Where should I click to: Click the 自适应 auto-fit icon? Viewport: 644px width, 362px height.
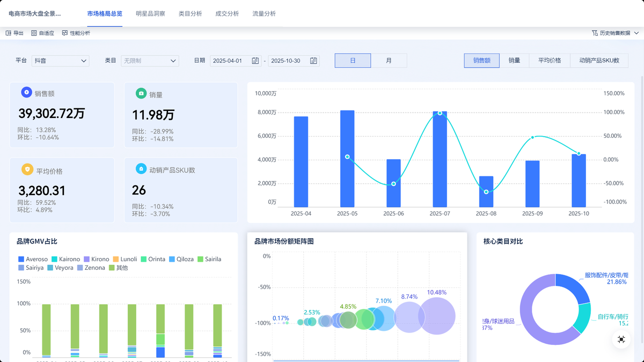click(34, 33)
